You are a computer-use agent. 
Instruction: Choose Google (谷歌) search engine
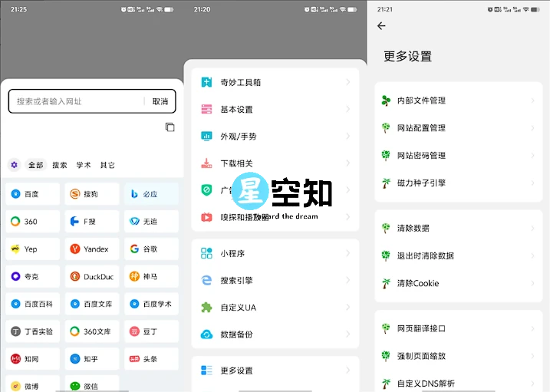tap(151, 249)
